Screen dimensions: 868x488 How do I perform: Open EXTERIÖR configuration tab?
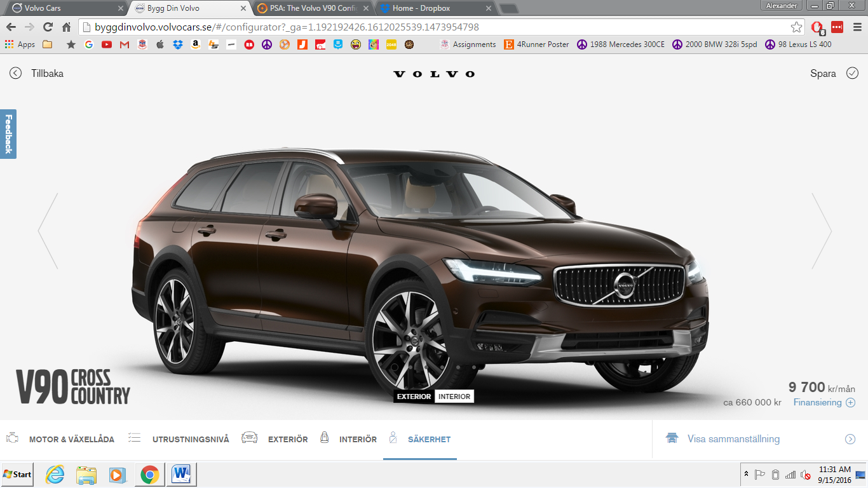pos(275,439)
